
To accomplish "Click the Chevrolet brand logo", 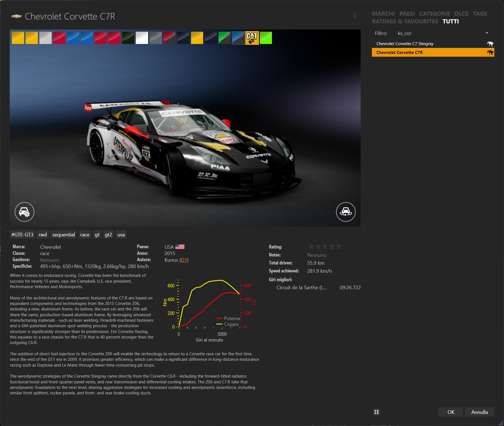I will click(16, 16).
